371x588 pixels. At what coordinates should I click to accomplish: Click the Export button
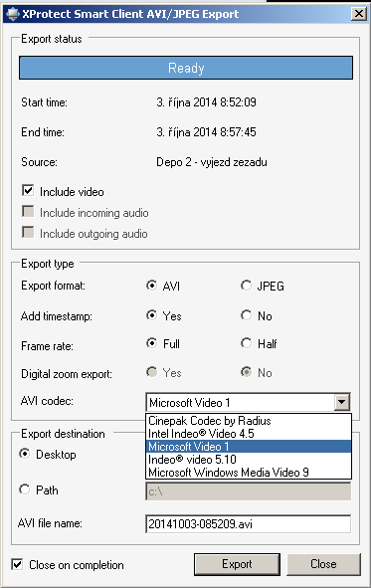[x=237, y=564]
